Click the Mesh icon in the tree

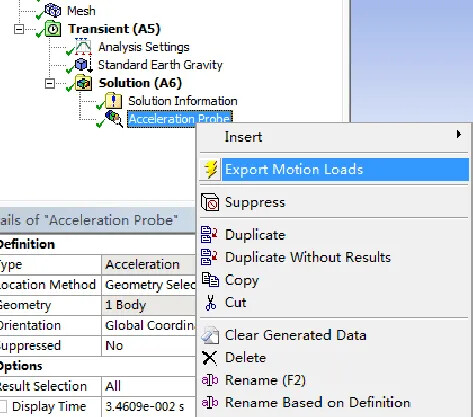pyautogui.click(x=53, y=10)
